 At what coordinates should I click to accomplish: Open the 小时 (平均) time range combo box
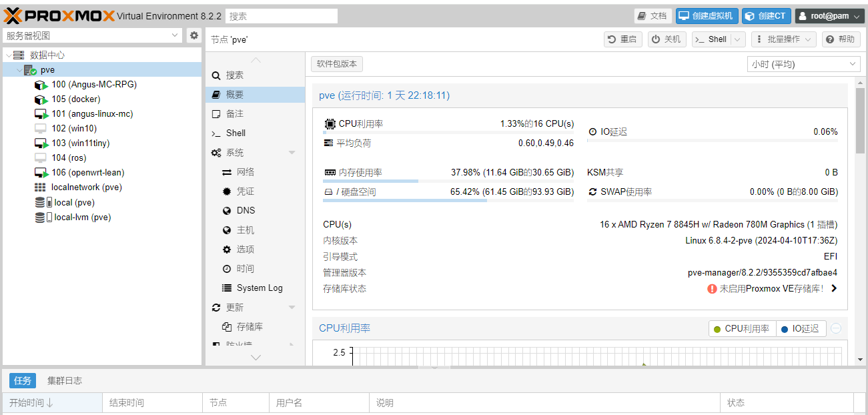(803, 64)
